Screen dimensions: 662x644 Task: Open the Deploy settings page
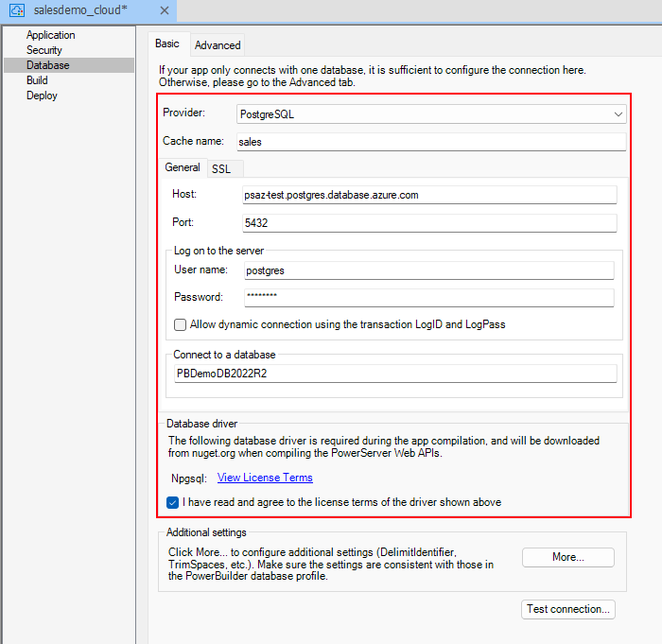click(42, 96)
